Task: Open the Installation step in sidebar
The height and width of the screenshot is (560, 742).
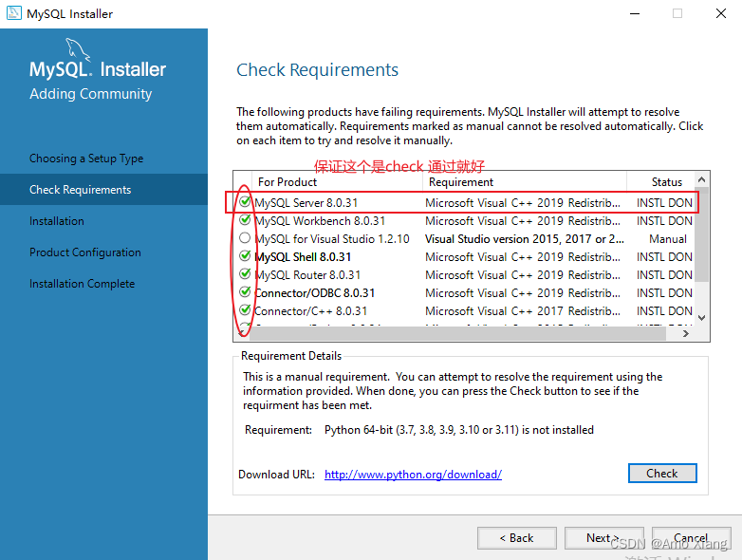Action: coord(57,221)
